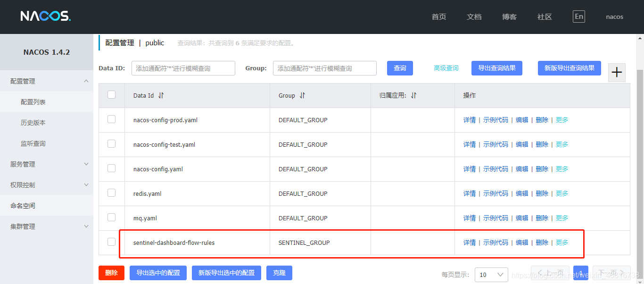
Task: Focus the Data ID search field
Action: point(183,68)
